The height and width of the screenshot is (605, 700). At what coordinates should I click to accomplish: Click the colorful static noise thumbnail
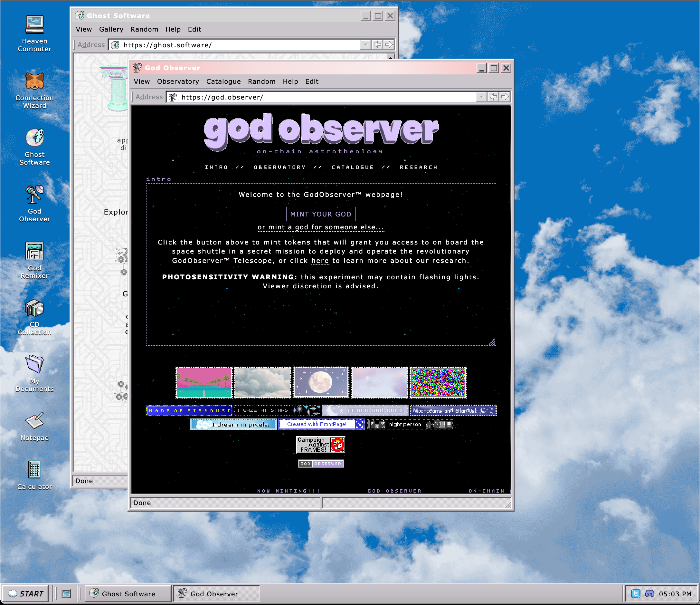438,382
